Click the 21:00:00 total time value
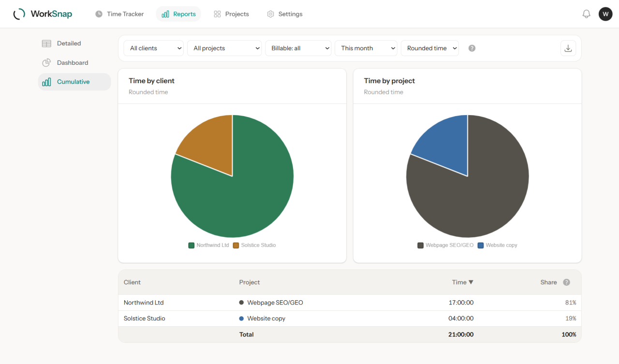This screenshot has width=619, height=364. tap(461, 335)
